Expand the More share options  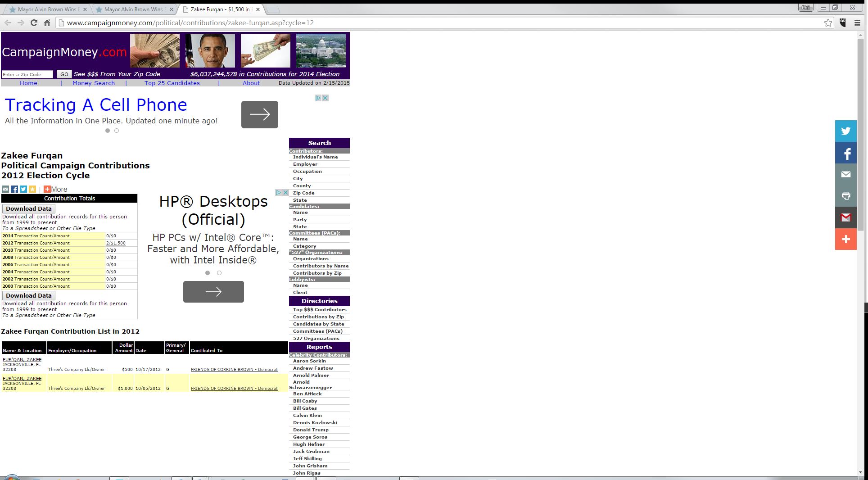point(55,190)
